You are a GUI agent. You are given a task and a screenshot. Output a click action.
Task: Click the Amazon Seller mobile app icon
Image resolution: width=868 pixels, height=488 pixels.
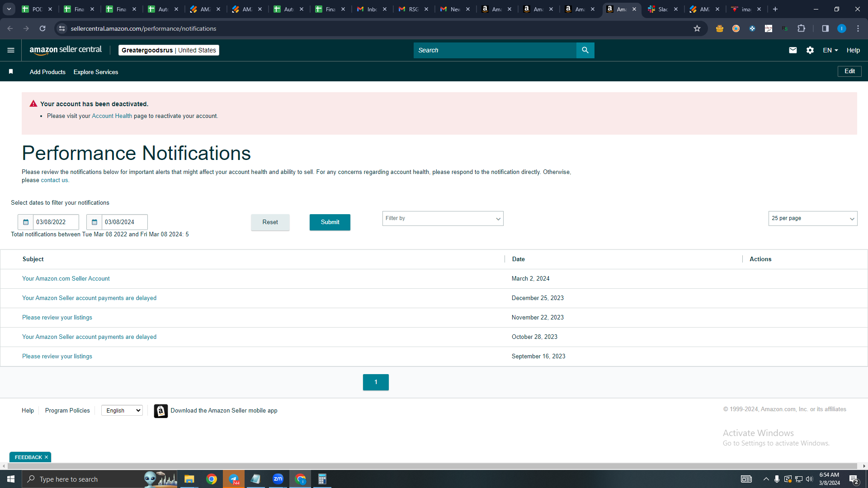(x=160, y=411)
